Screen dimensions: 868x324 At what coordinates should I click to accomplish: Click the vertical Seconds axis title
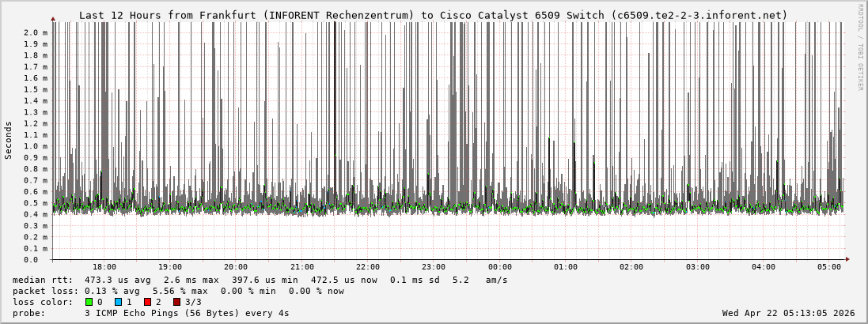[9, 140]
